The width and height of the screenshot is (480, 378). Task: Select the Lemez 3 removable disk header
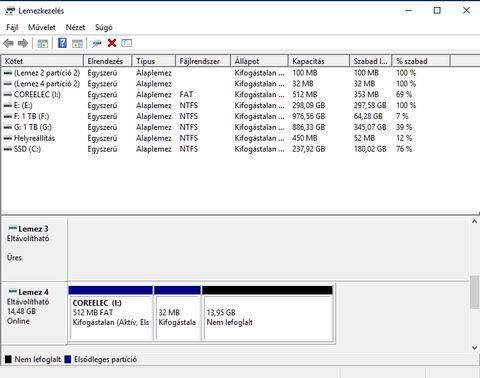34,249
